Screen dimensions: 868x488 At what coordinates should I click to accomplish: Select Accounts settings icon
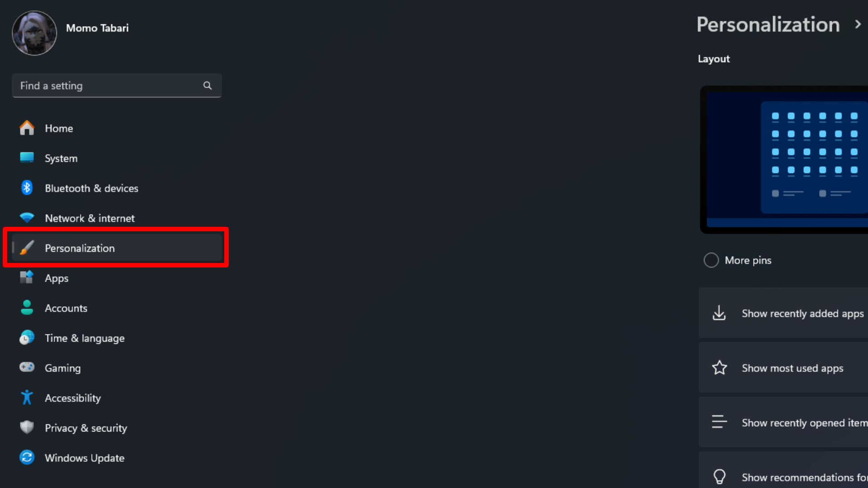[x=26, y=307]
